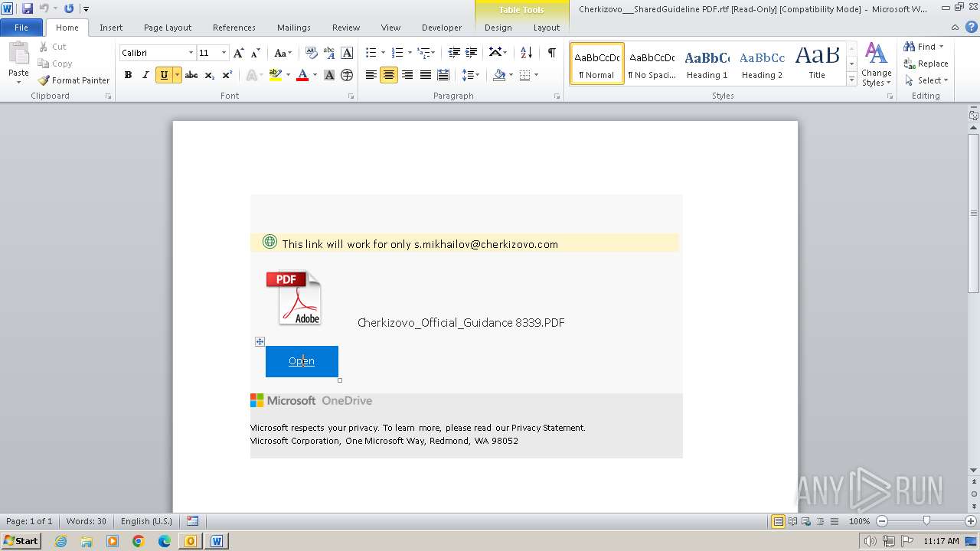Apply Text Highlight Color
This screenshot has width=980, height=551.
tap(275, 75)
